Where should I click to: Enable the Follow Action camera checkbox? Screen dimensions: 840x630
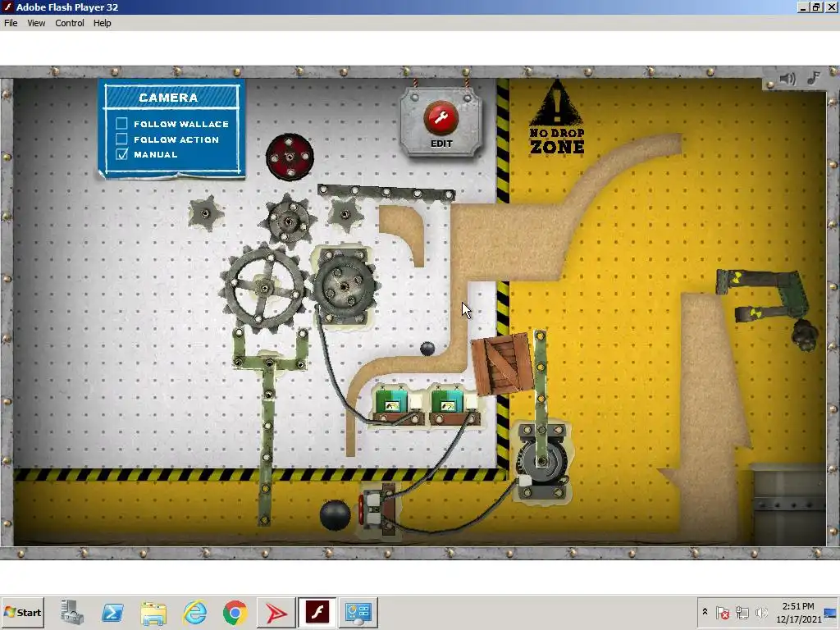click(121, 139)
